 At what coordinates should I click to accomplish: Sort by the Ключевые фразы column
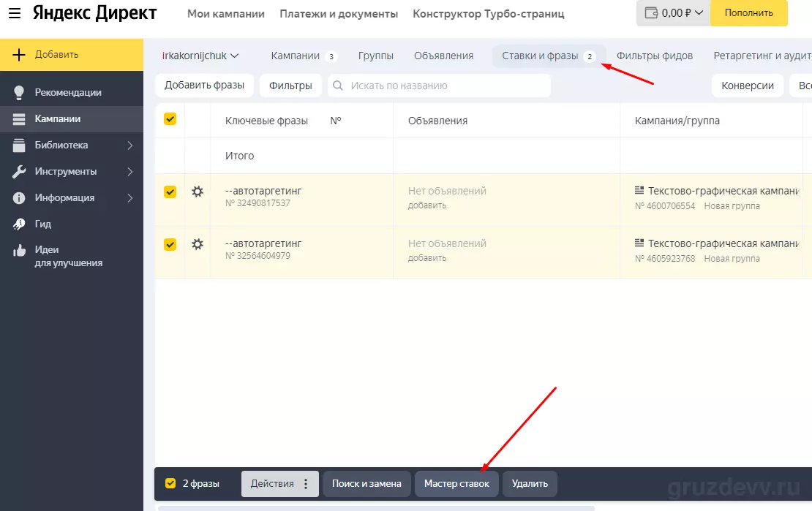[266, 121]
